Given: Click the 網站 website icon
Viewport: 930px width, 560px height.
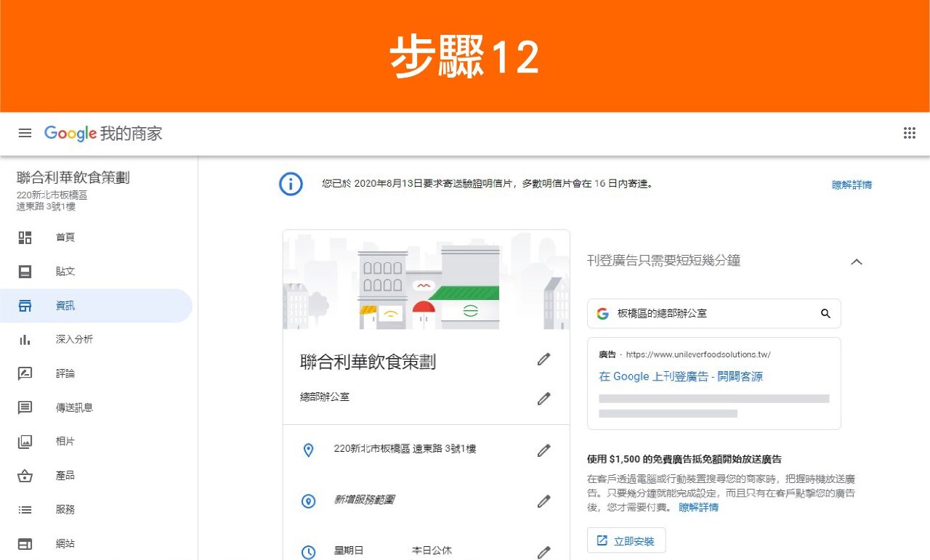Looking at the screenshot, I should click(25, 544).
